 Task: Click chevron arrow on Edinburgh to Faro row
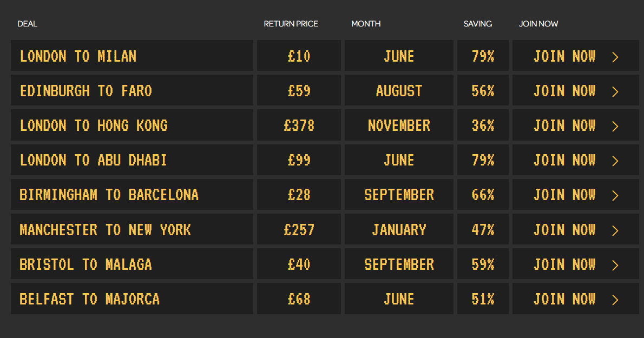(x=615, y=91)
